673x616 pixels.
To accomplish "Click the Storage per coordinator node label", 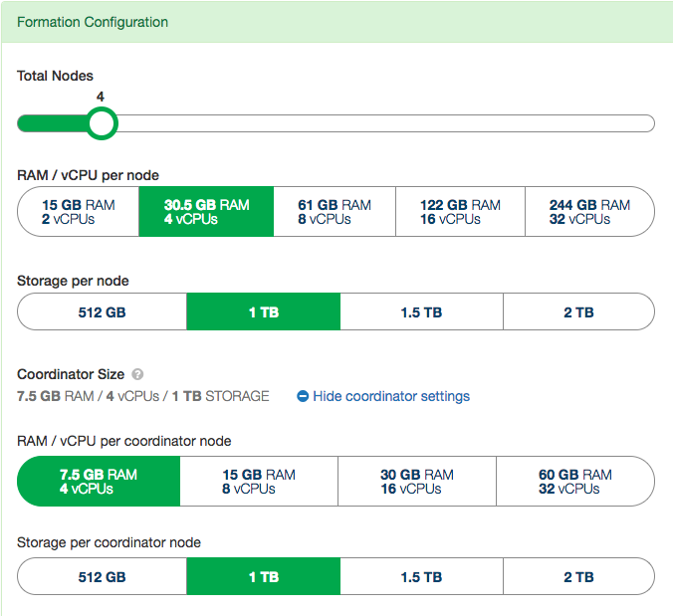I will click(x=110, y=542).
